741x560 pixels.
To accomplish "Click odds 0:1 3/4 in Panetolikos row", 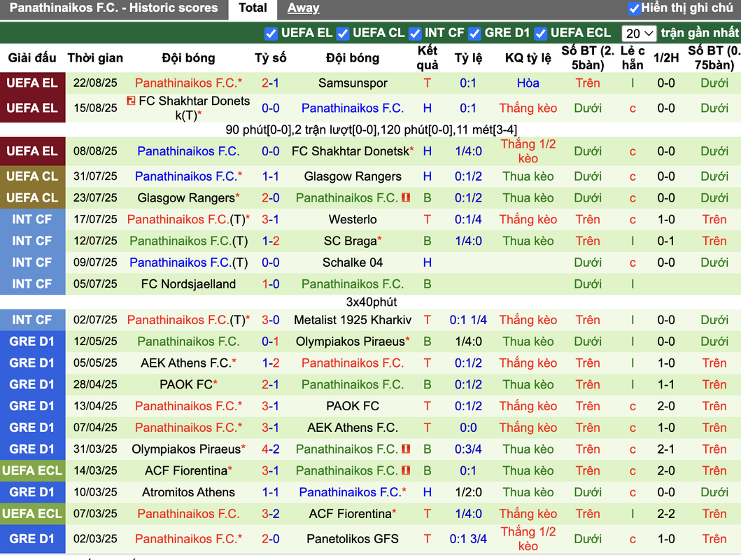I will click(x=468, y=539).
